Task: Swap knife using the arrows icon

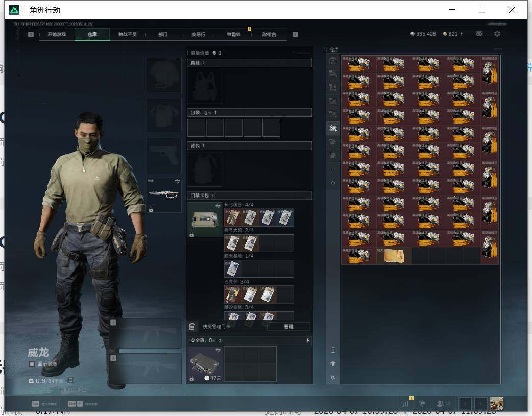Action: pos(177,182)
